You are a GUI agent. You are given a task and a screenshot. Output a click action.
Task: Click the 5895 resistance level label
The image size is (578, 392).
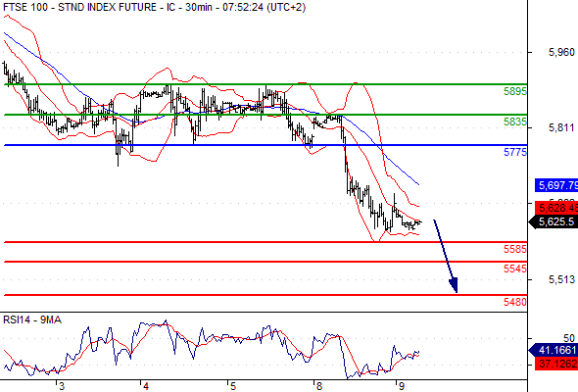point(515,91)
